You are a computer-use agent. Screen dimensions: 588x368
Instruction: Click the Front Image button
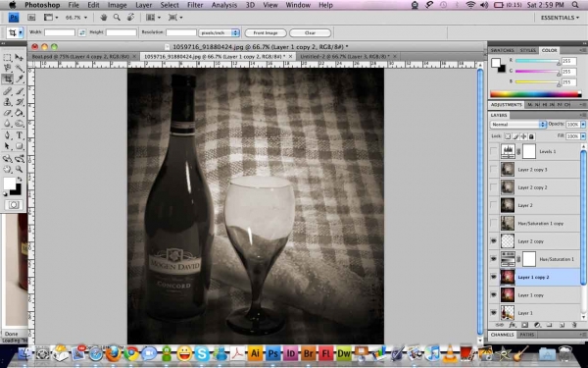point(266,33)
